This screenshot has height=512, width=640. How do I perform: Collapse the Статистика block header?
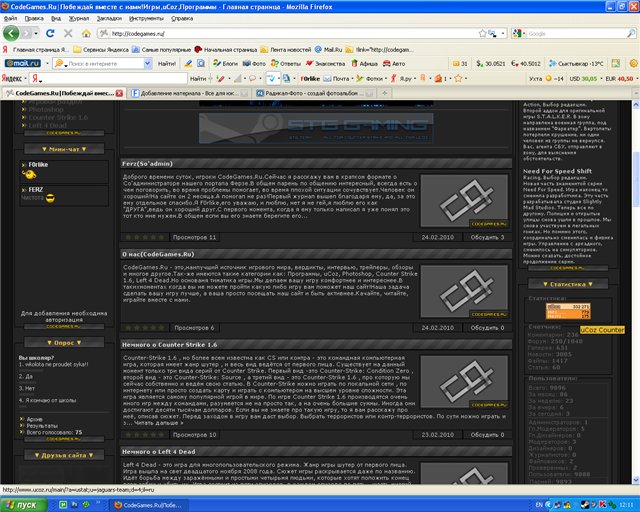click(568, 284)
